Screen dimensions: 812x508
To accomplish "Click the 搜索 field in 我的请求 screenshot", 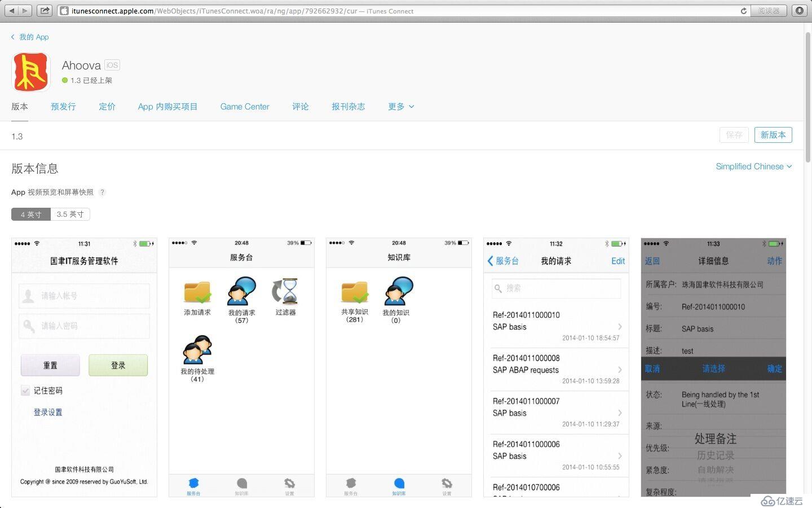I will pos(556,288).
